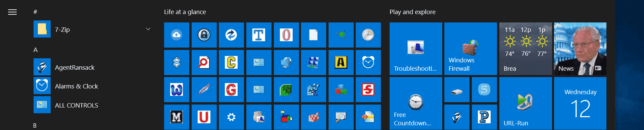The height and width of the screenshot is (130, 644).
Task: Expand the Start hamburger menu
Action: [x=12, y=12]
